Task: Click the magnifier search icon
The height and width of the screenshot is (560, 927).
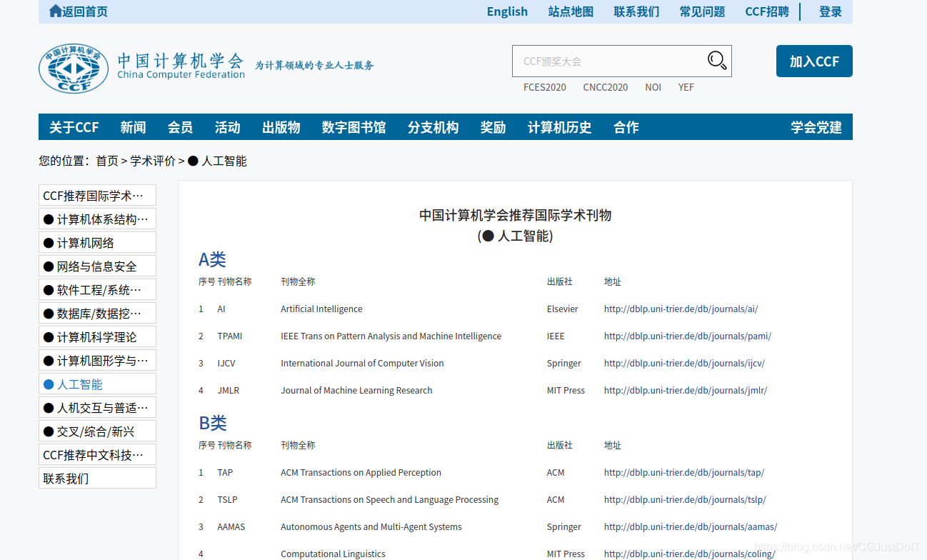Action: (x=717, y=61)
